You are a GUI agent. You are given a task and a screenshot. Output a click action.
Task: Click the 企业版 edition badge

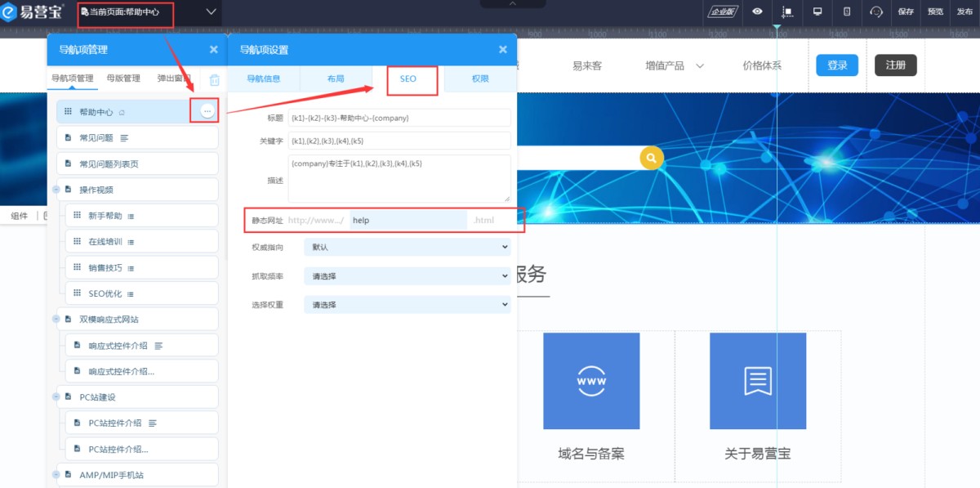(x=723, y=11)
